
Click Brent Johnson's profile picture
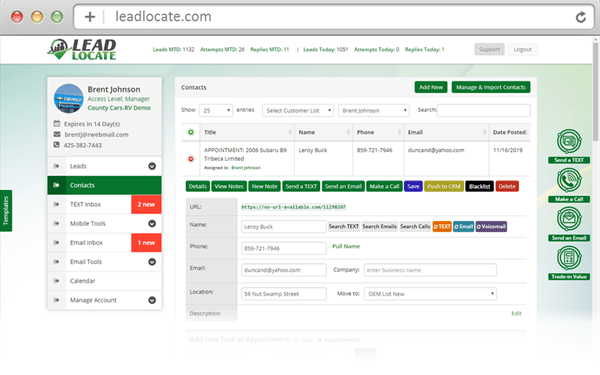(68, 98)
